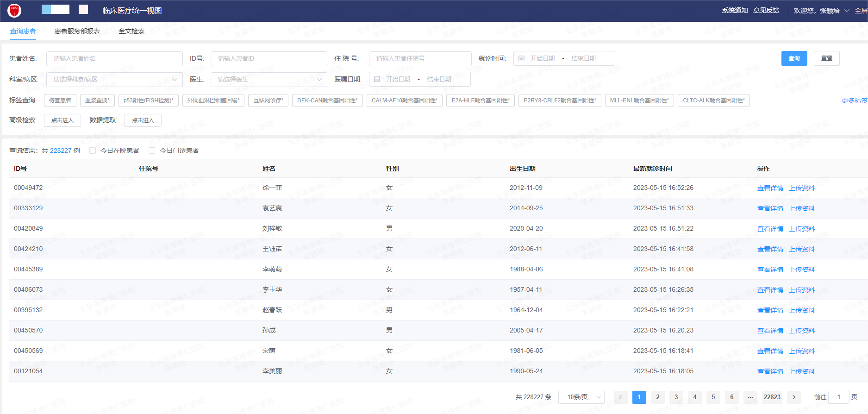Click the pagination ellipsis button
The height and width of the screenshot is (414, 868).
point(750,397)
